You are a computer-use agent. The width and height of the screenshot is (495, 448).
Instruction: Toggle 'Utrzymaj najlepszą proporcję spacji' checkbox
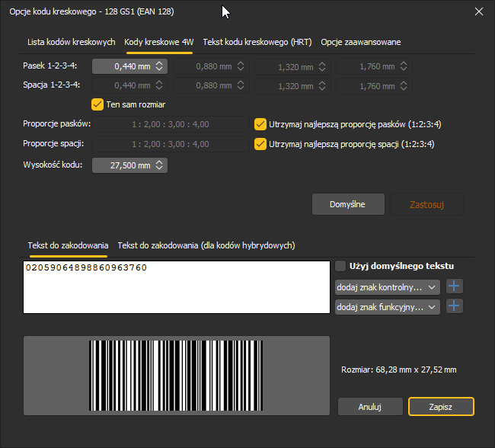pyautogui.click(x=260, y=144)
